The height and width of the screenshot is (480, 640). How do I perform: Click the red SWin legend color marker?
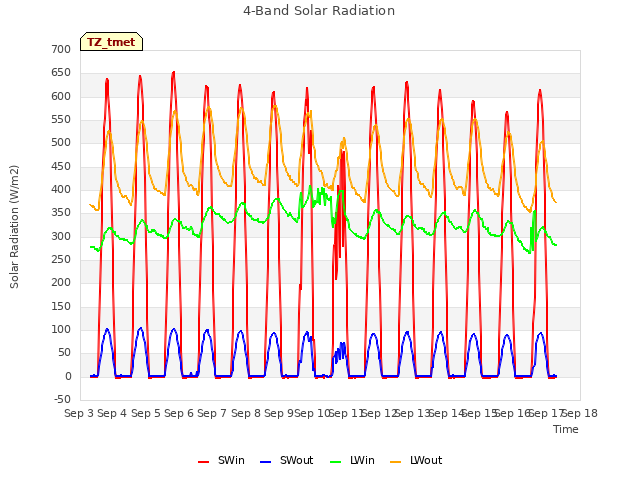(x=203, y=462)
